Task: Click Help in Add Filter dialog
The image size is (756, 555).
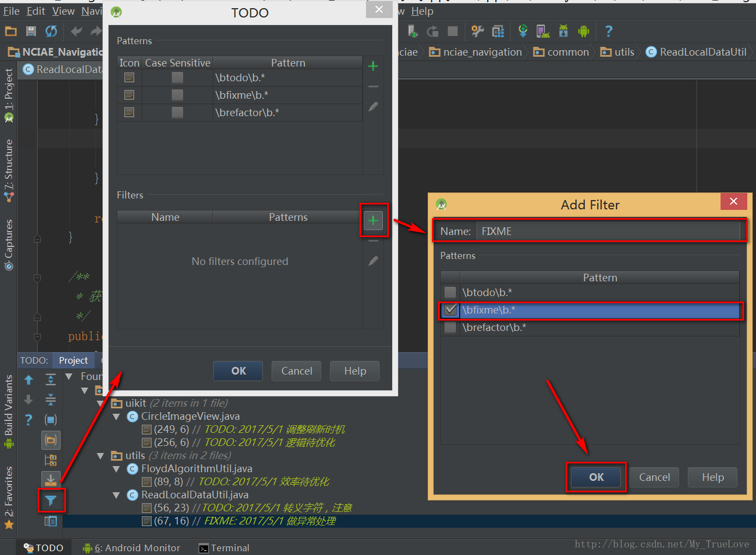Action: (712, 477)
